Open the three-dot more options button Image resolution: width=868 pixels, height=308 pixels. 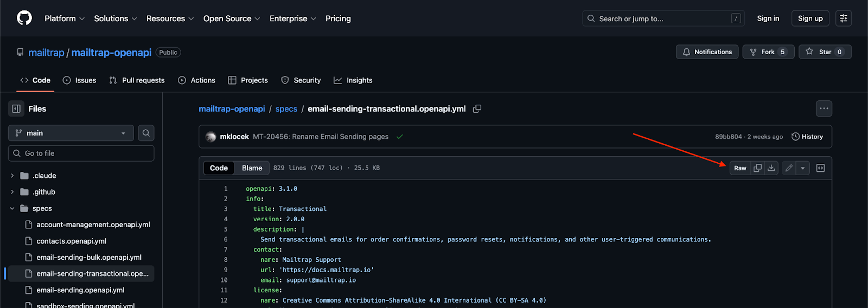(824, 108)
